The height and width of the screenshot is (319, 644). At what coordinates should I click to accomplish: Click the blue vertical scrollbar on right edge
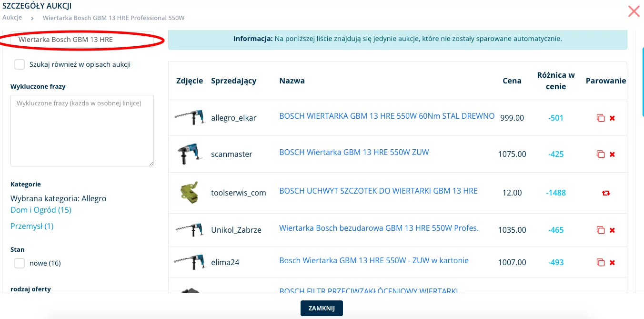pos(643,82)
